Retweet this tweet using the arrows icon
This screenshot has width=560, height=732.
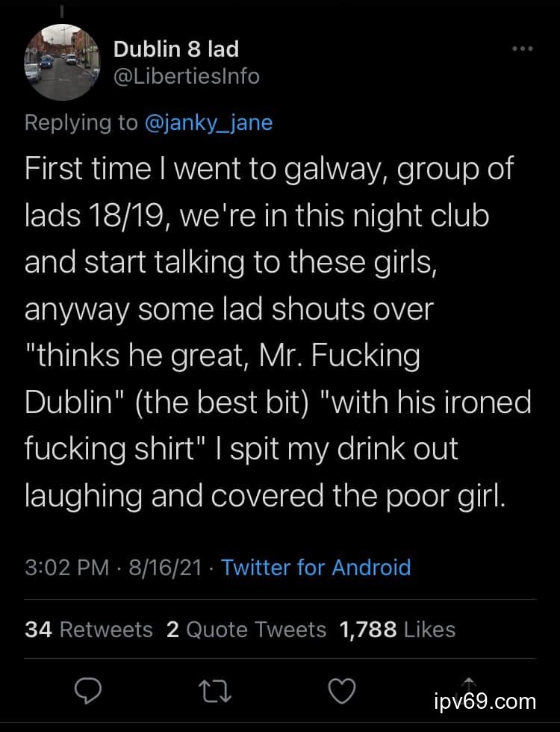[x=217, y=692]
